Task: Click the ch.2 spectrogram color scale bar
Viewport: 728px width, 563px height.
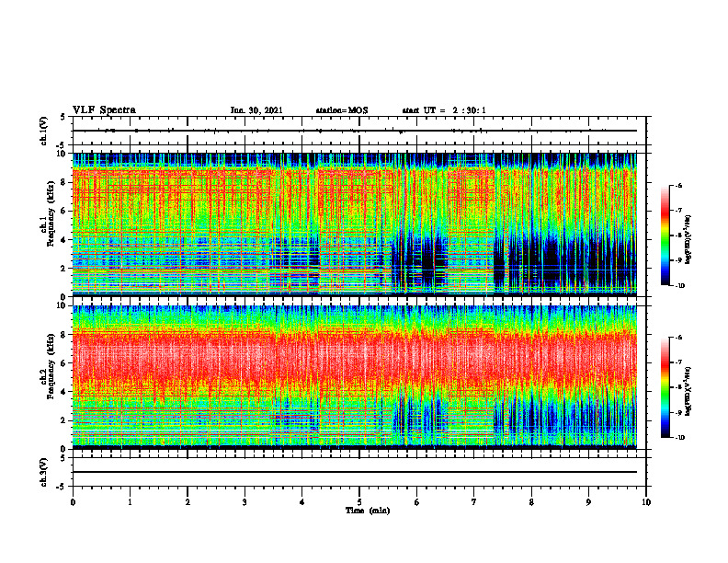Action: click(x=665, y=387)
